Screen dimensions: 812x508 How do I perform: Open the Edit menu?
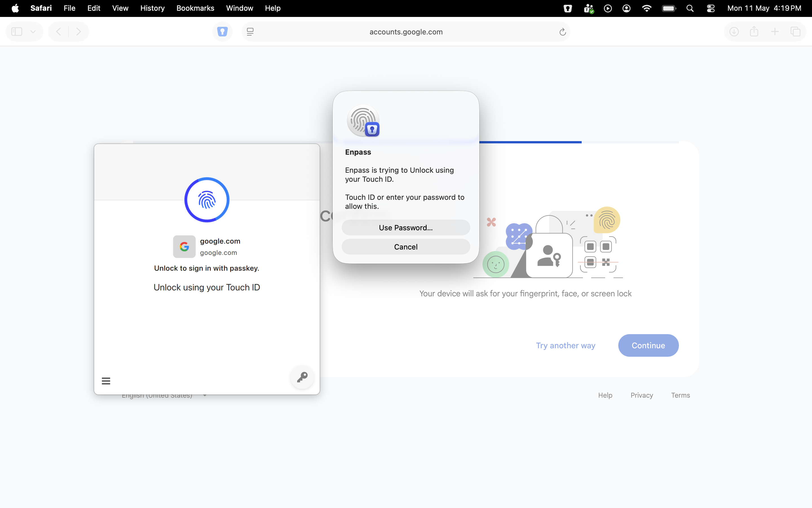tap(94, 8)
